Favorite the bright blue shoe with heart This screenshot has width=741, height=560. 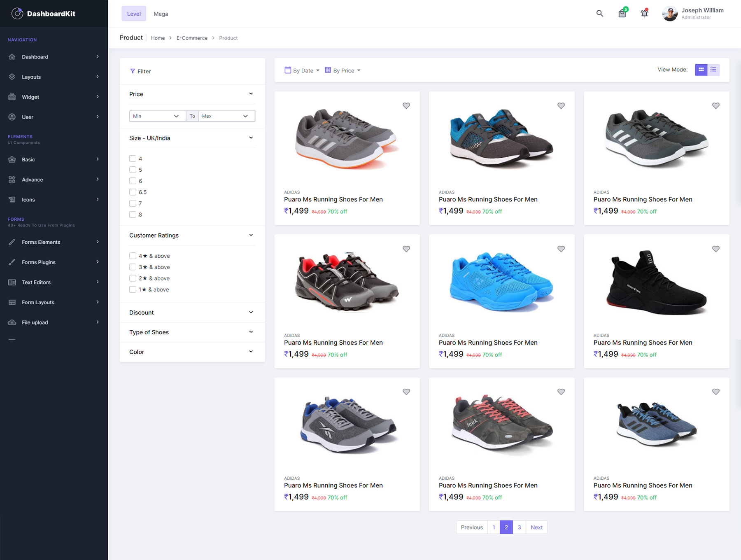pos(561,249)
